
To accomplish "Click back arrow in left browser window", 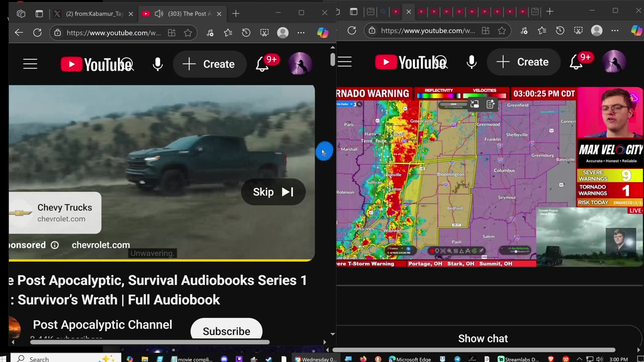I will coord(19,33).
